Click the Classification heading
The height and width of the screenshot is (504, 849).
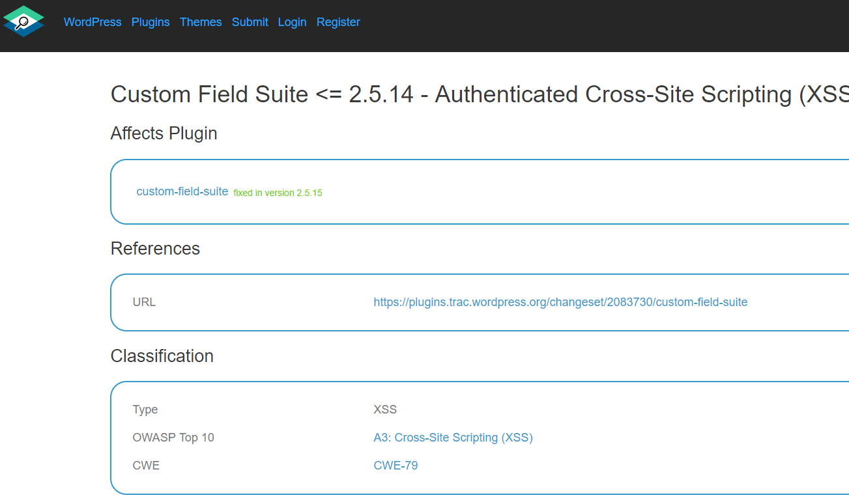(162, 356)
